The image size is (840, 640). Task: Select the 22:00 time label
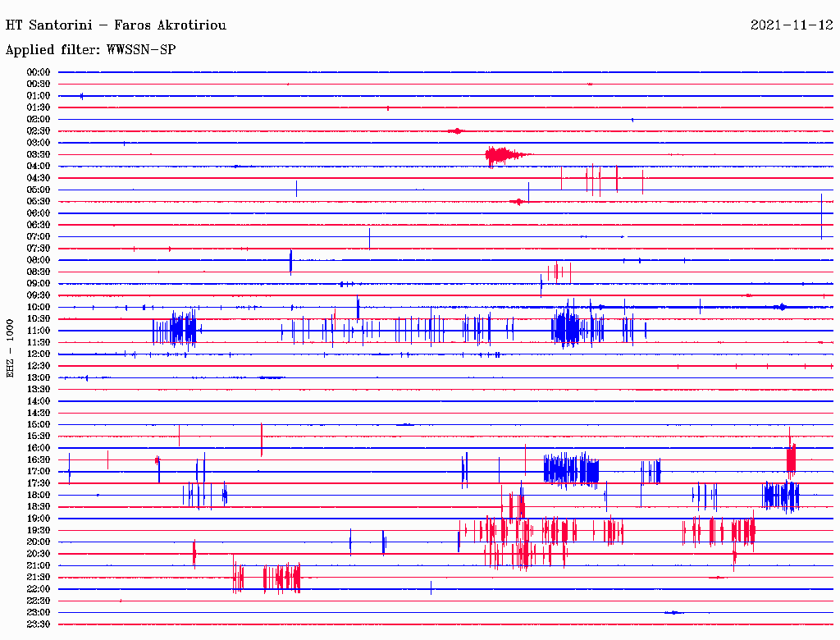[x=39, y=589]
